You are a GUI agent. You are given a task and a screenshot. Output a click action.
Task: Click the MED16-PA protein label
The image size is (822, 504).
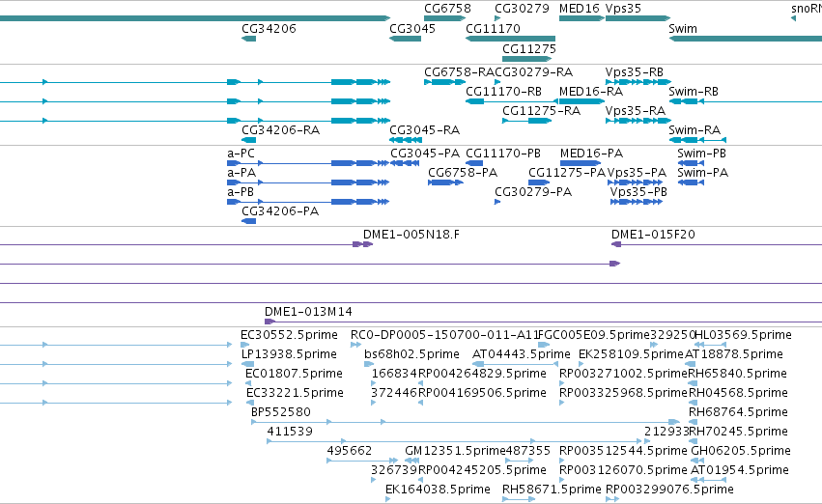(591, 154)
